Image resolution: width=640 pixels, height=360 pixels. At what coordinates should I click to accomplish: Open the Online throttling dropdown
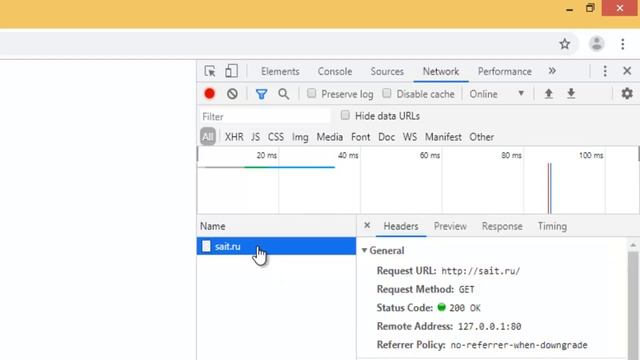coord(496,94)
